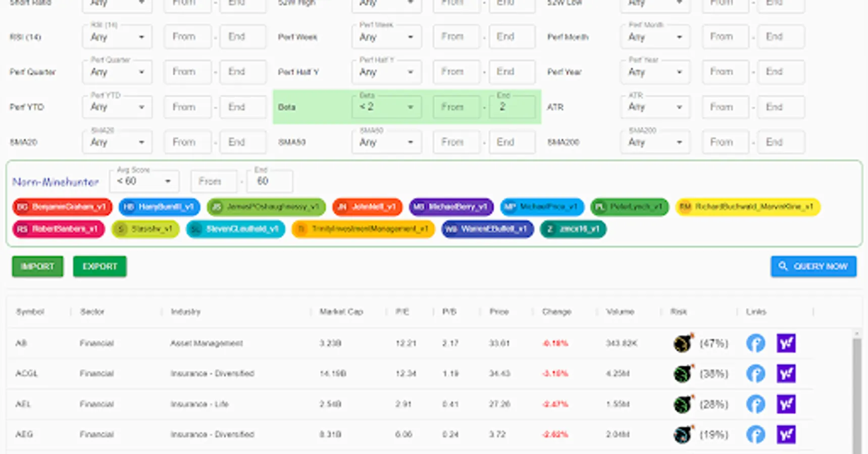Open the Avg Score dropdown showing < 60

click(144, 181)
